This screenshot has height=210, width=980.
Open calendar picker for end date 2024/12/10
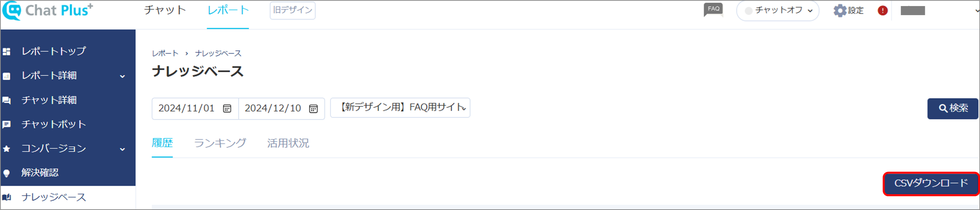click(x=313, y=109)
